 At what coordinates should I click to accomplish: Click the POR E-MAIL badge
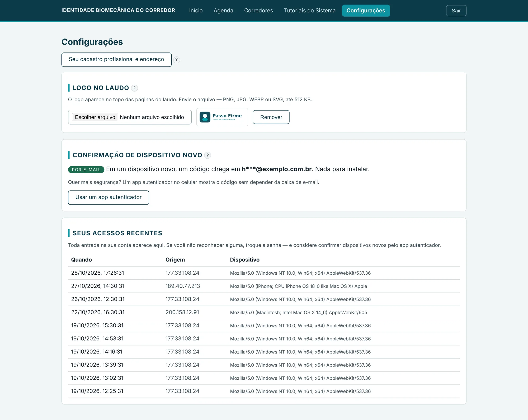86,170
